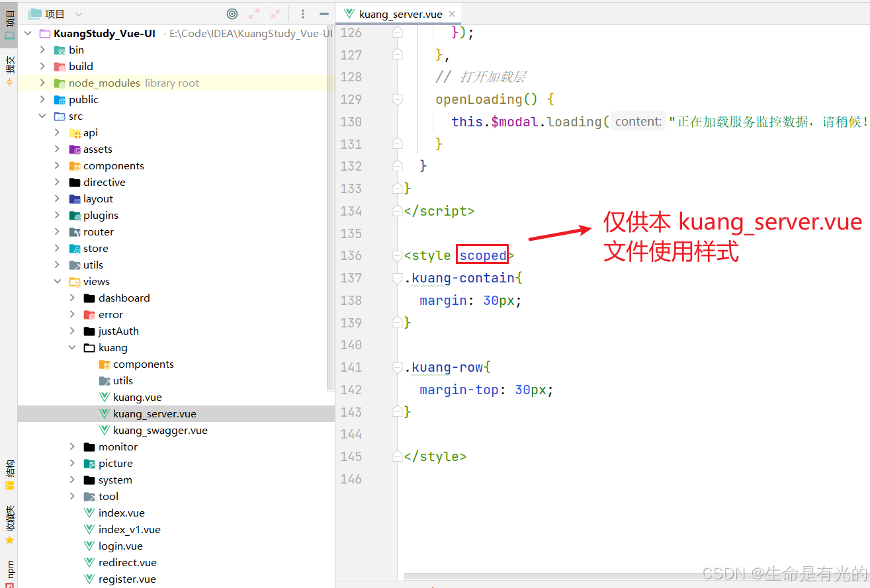Select register.vue in project tree
This screenshot has height=588, width=870.
coord(127,579)
